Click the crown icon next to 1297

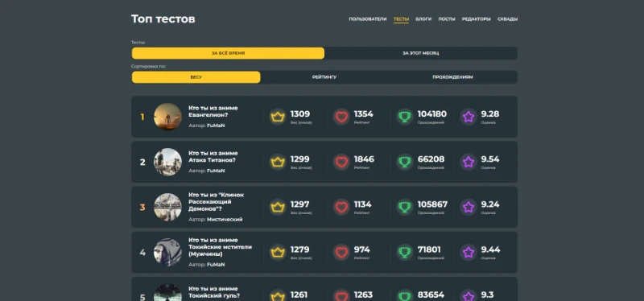point(278,207)
